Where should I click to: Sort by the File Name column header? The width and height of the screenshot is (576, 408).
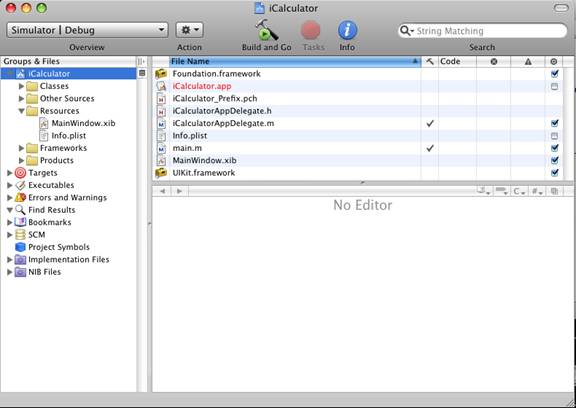[x=295, y=61]
